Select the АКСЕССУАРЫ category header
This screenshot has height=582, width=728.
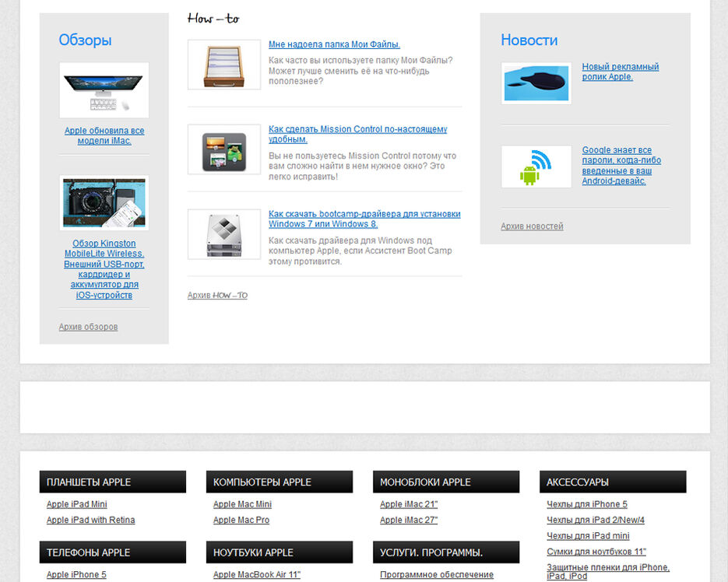pos(612,482)
